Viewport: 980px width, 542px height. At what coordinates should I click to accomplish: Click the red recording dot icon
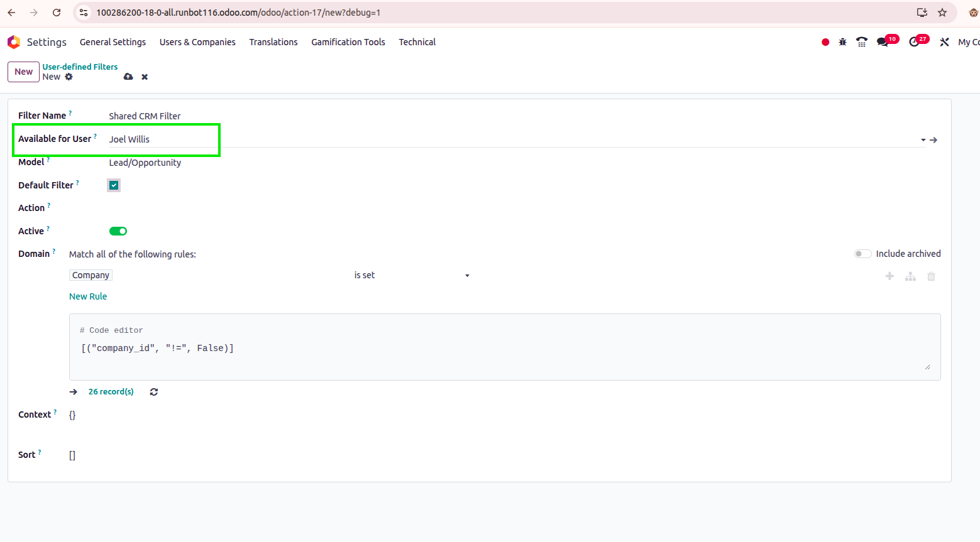point(825,42)
